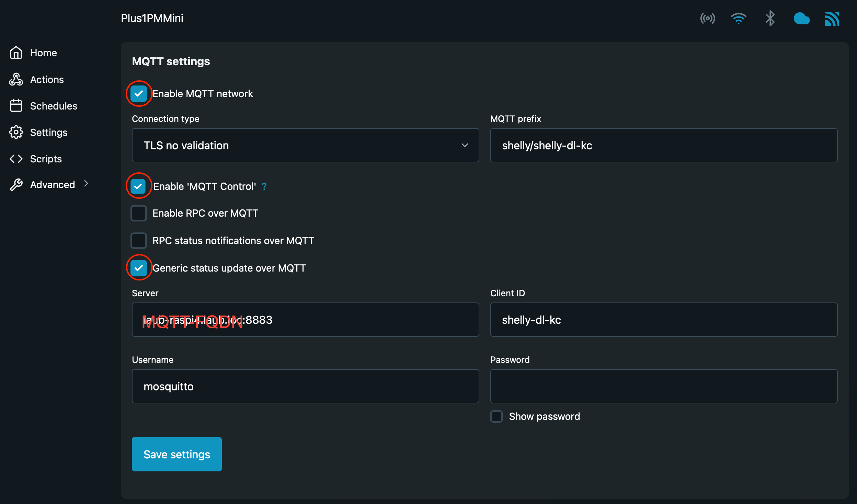
Task: Go to Settings in sidebar
Action: point(48,133)
